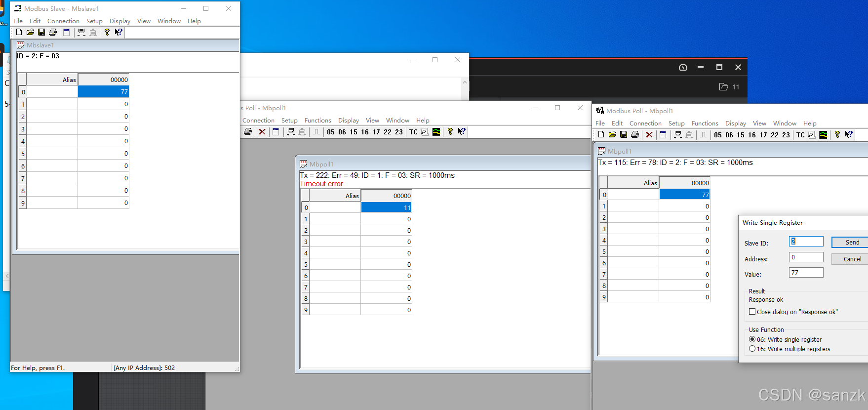
Task: Click yellow question mark in Timeout-error Modbus Poll toolbar
Action: [x=450, y=131]
